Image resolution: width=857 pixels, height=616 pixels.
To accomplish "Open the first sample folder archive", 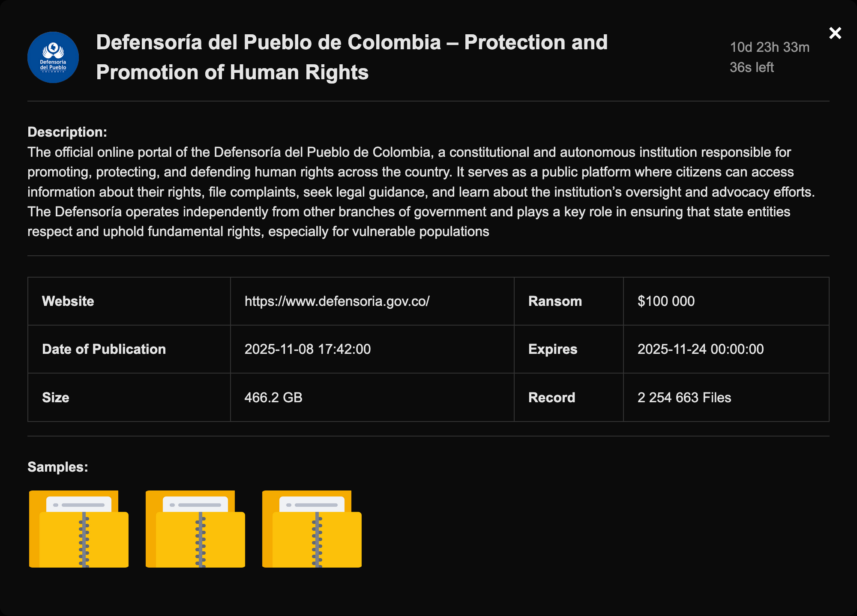I will (79, 529).
